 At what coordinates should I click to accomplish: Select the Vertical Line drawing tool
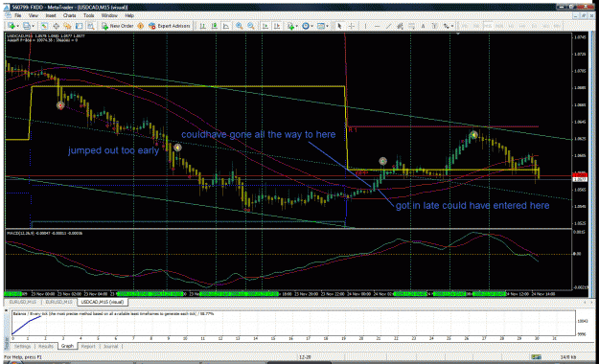[365, 26]
